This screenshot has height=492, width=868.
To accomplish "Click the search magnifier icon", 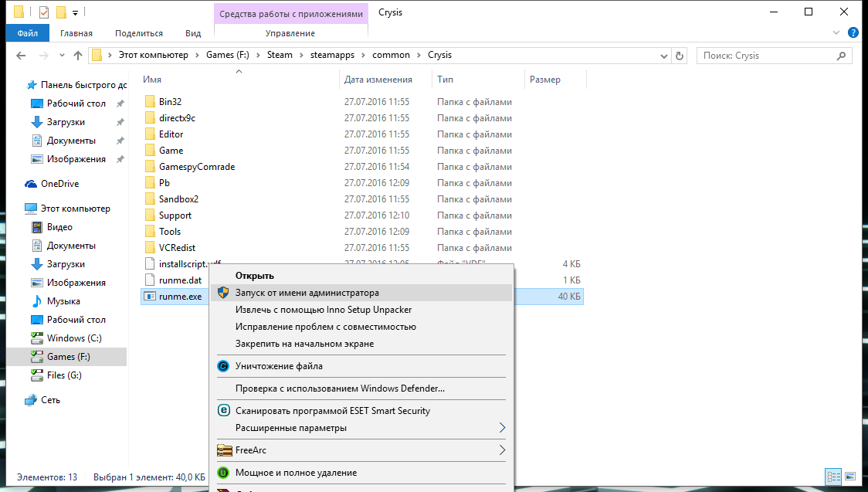I will coord(842,56).
